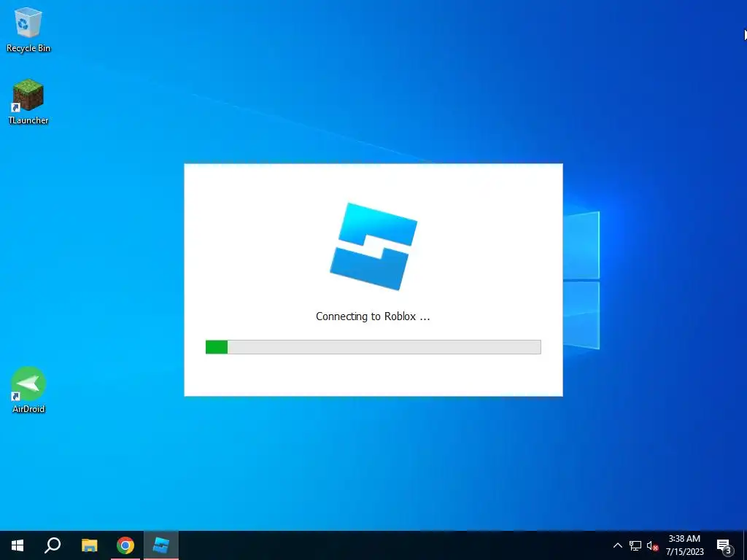Select the Roblox Studio taskbar button
The height and width of the screenshot is (560, 747).
(x=161, y=545)
